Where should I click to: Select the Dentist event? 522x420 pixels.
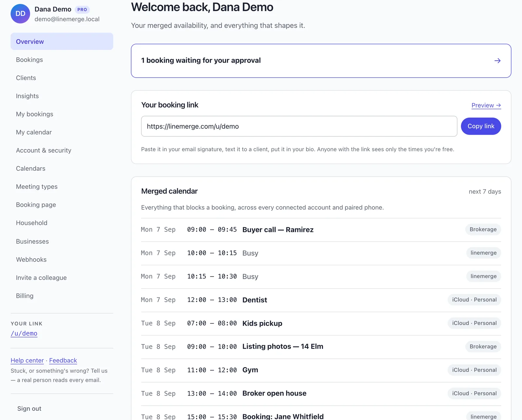click(254, 300)
